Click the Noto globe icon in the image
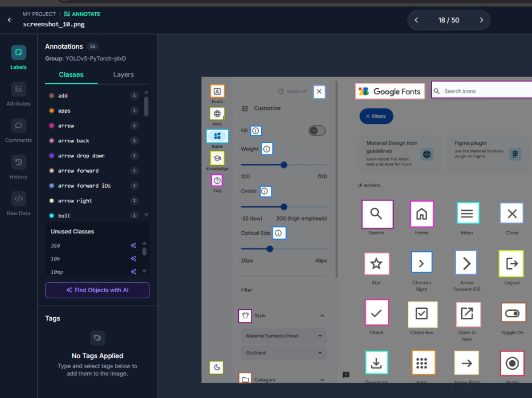Screen dimensions: 532x398 point(217,114)
